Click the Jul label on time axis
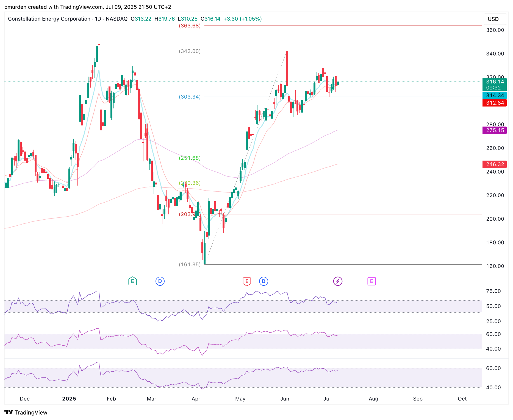This screenshot has height=420, width=513. pos(327,399)
